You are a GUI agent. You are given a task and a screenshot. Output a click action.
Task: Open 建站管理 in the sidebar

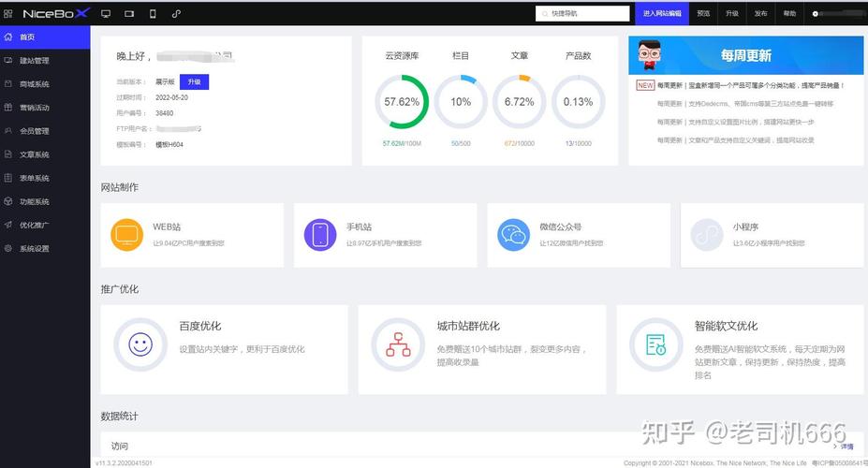[45, 60]
